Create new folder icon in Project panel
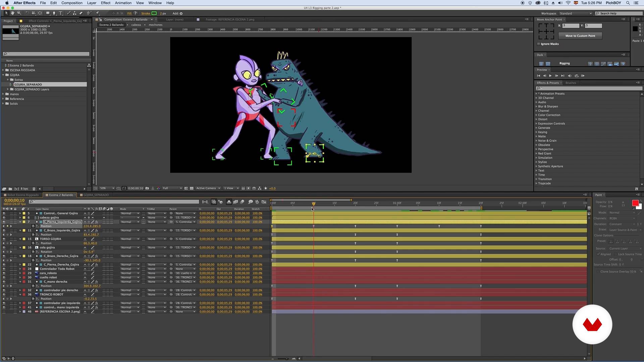Screen dimensions: 644x362 tap(10, 189)
